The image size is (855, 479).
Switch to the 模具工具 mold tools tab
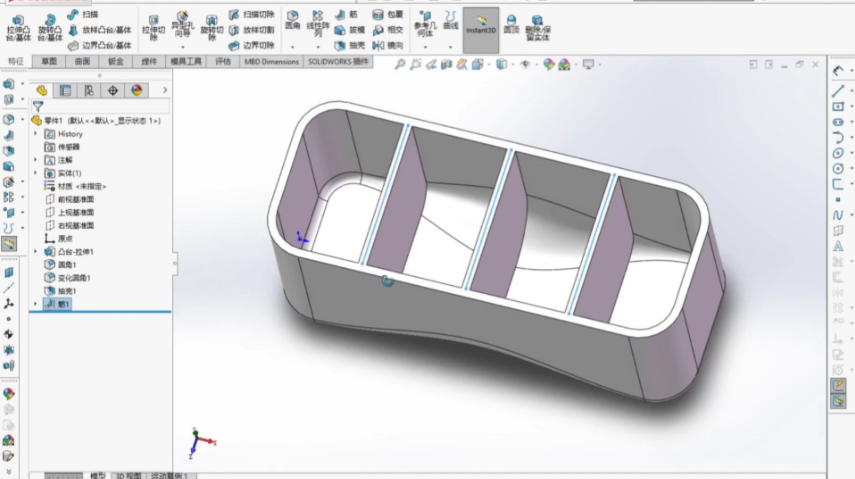pos(186,62)
